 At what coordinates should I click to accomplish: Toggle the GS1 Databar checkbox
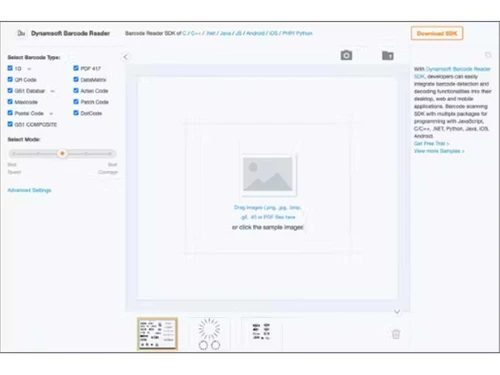10,90
